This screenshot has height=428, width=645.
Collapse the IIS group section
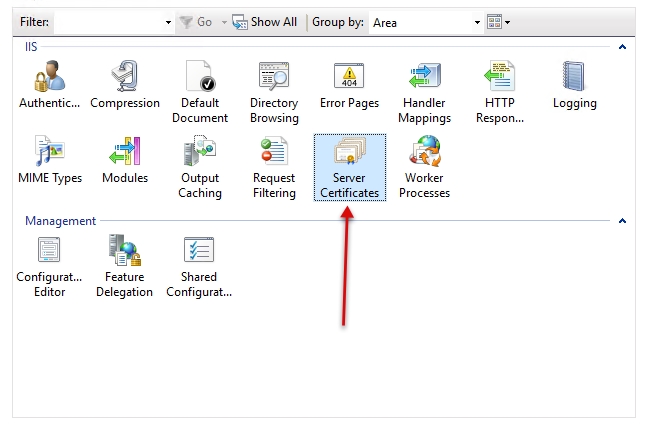pyautogui.click(x=622, y=47)
